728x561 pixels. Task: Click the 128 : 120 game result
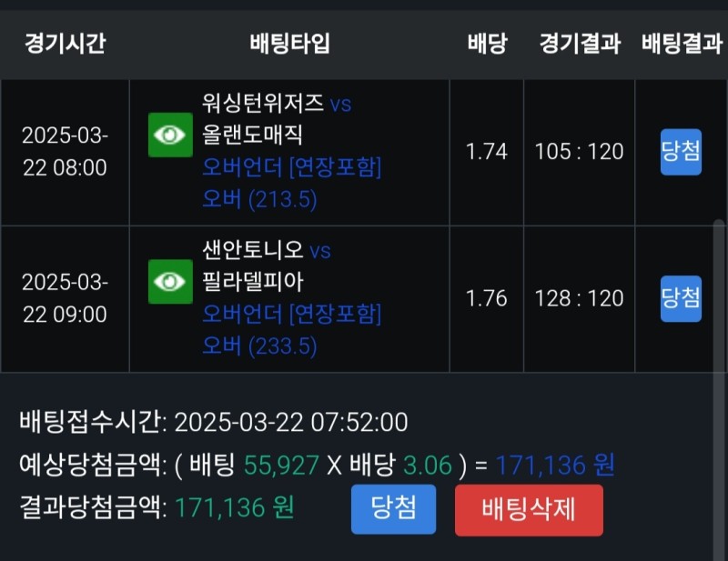[x=579, y=298]
